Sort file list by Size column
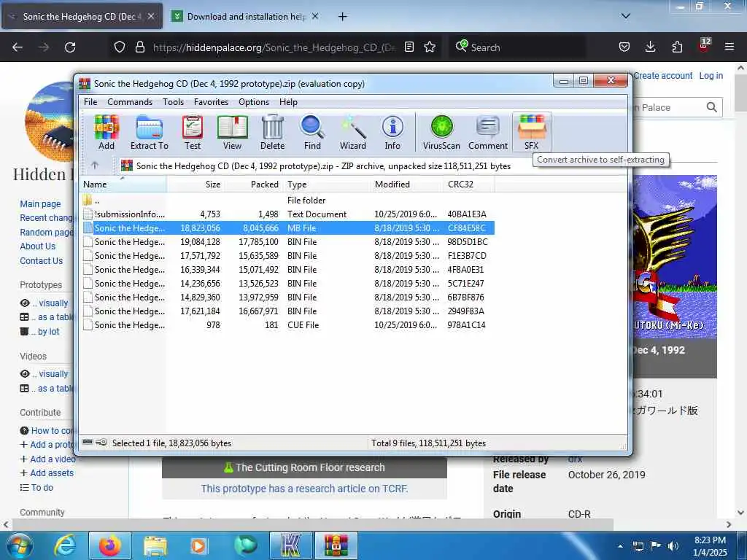 (195, 184)
